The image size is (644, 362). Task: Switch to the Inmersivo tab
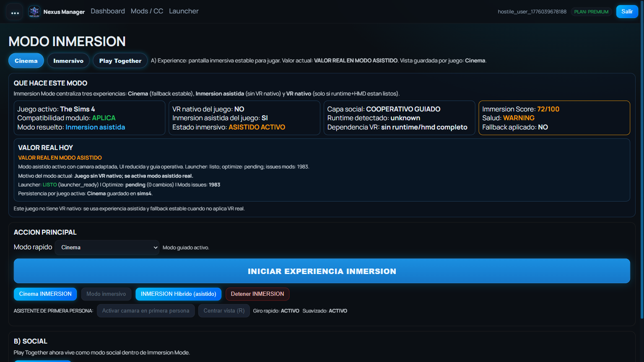point(68,61)
